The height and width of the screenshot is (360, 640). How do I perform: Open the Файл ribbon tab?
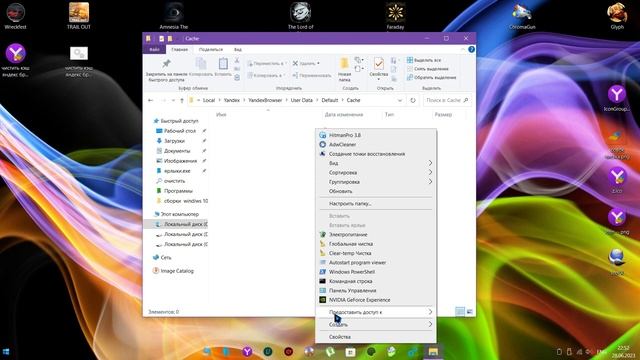[154, 49]
